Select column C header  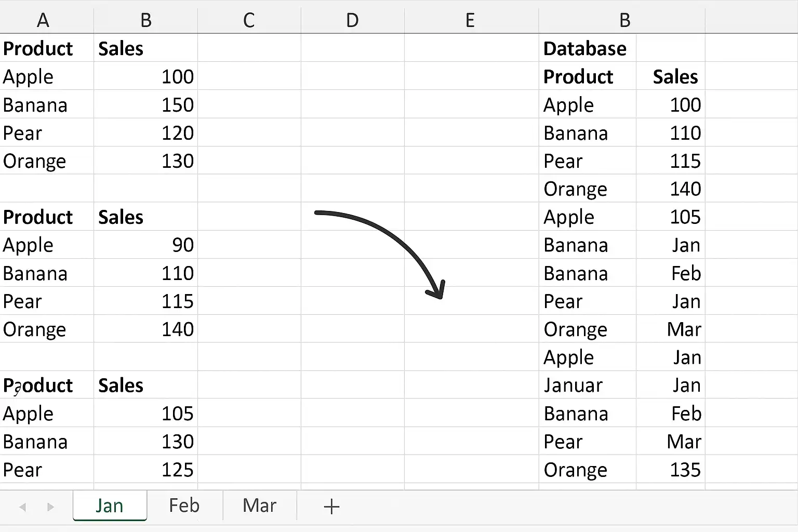point(249,20)
